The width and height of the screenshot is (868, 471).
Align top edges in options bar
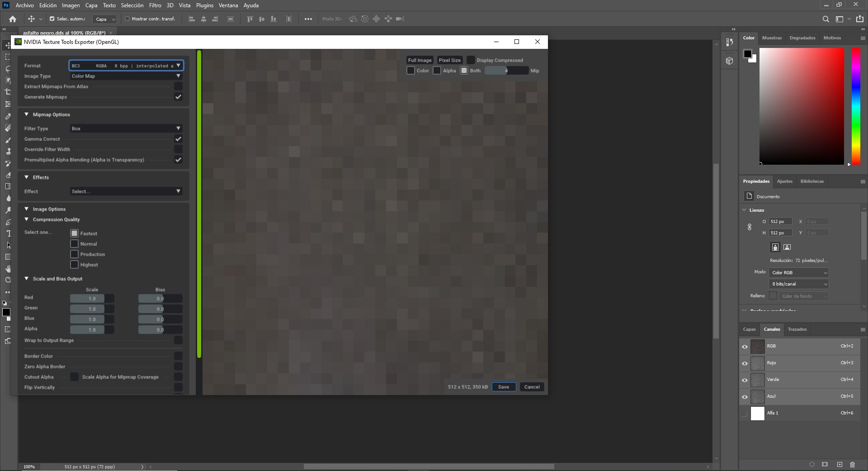click(x=250, y=19)
